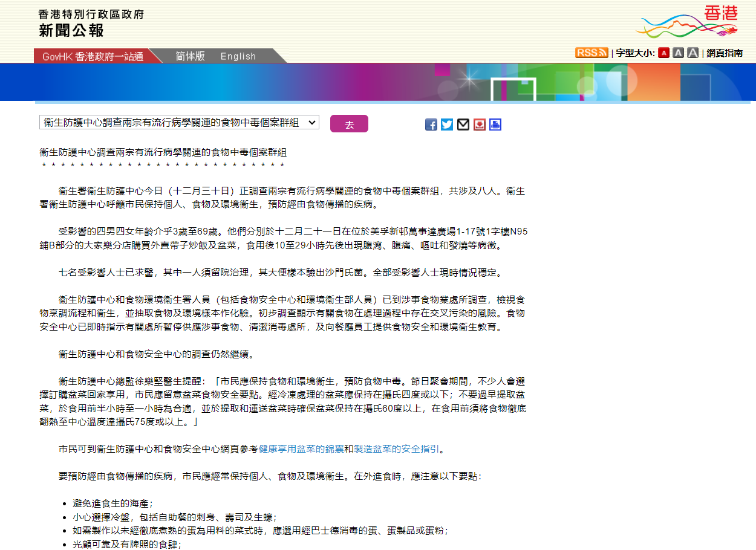Select the largest font size 'A'
Viewport: 756px width, 550px height.
tap(692, 53)
